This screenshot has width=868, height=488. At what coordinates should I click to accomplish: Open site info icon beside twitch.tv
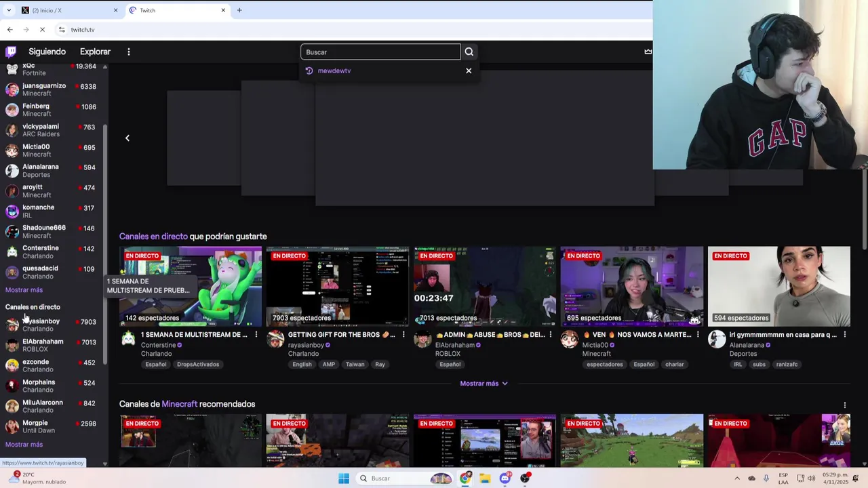(62, 30)
